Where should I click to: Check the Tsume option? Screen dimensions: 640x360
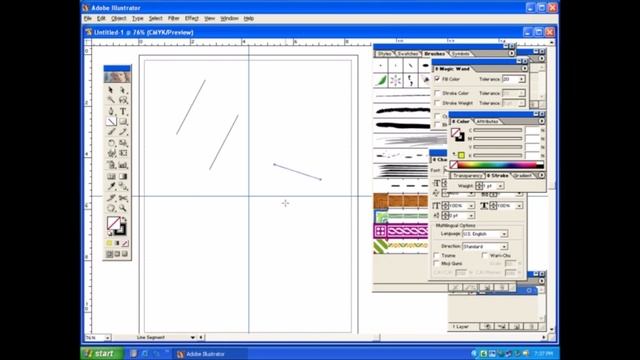click(x=436, y=256)
